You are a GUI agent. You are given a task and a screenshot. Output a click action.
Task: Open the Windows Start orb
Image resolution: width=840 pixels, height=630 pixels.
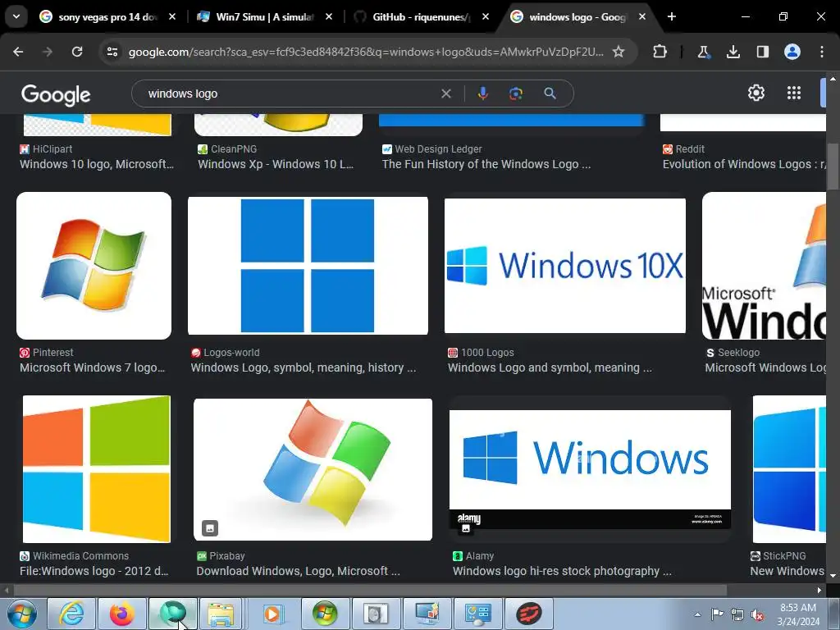tap(22, 614)
